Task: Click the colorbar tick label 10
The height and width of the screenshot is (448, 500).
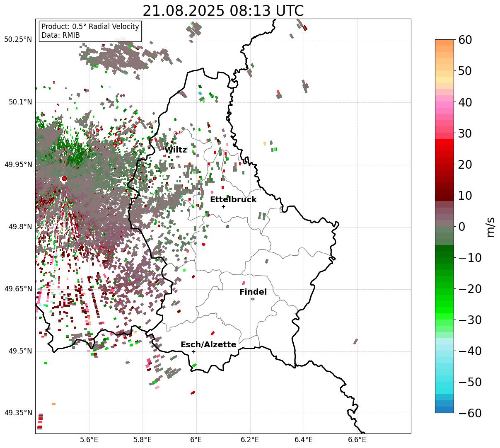Action: tap(466, 196)
